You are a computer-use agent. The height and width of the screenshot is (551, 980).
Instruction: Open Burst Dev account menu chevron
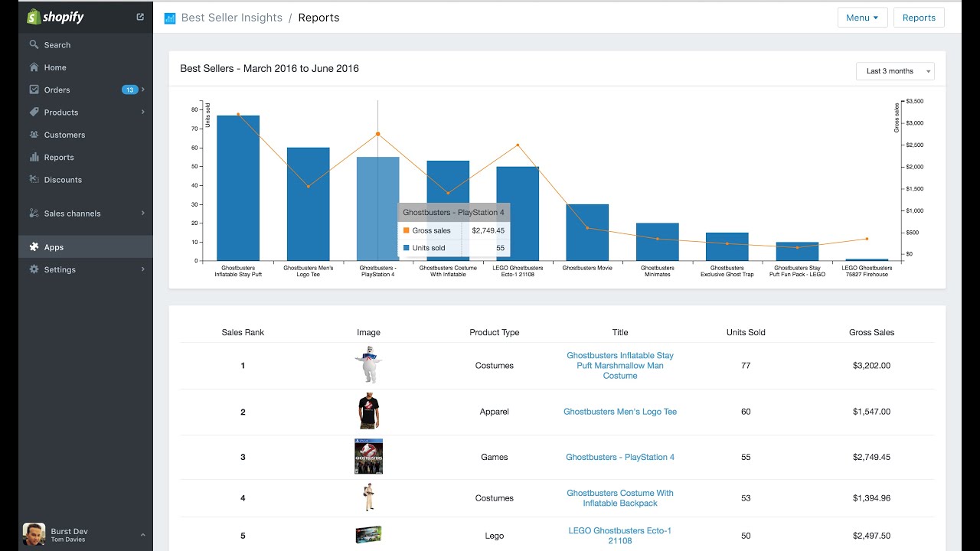(142, 535)
